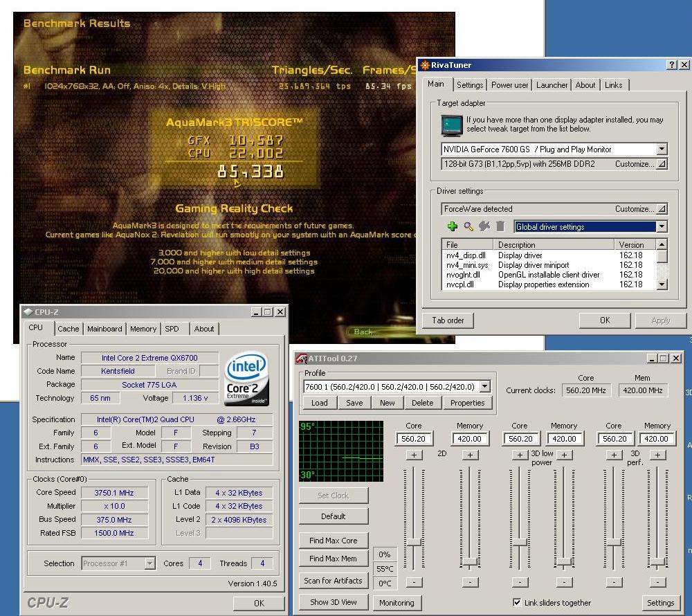The image size is (692, 616).
Task: Click the 2D Memory slider handle
Action: pyautogui.click(x=470, y=562)
